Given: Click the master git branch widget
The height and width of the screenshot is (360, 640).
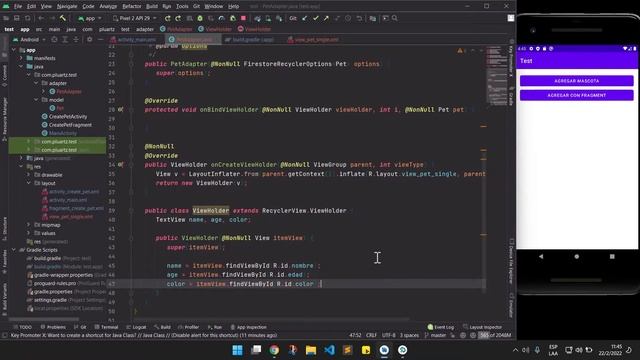Looking at the screenshot, I should pyautogui.click(x=436, y=336).
